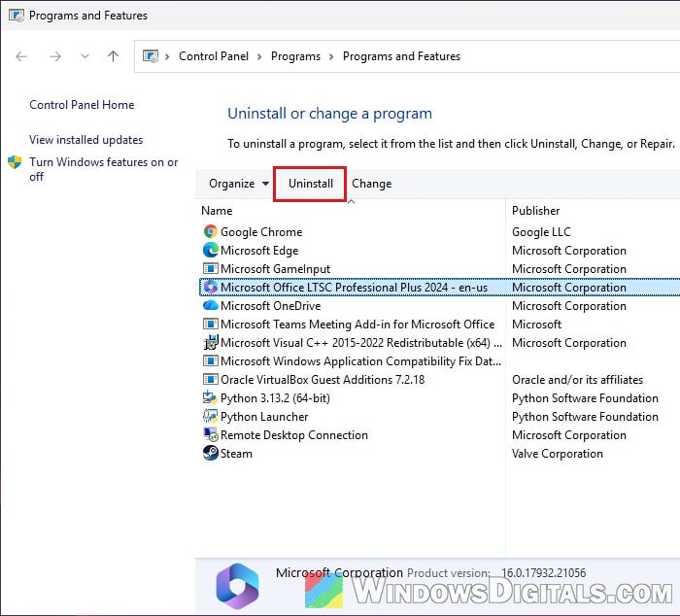Select Microsoft Windows Application Compatibility Fix entry

pyautogui.click(x=360, y=360)
